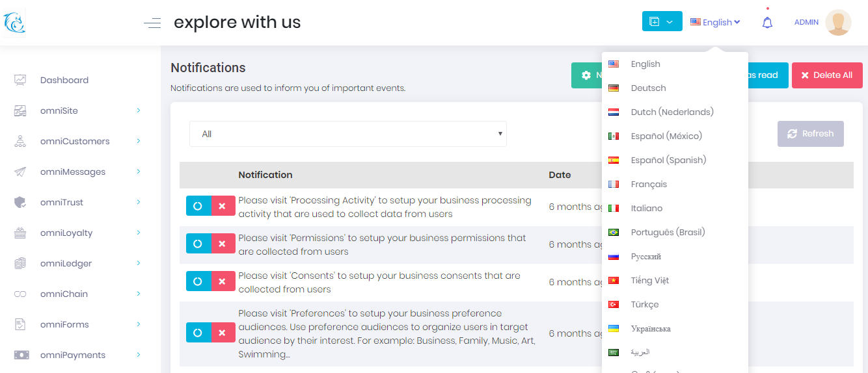Mark 'Processing Activity' notification as read
This screenshot has height=373, width=868.
(x=198, y=207)
